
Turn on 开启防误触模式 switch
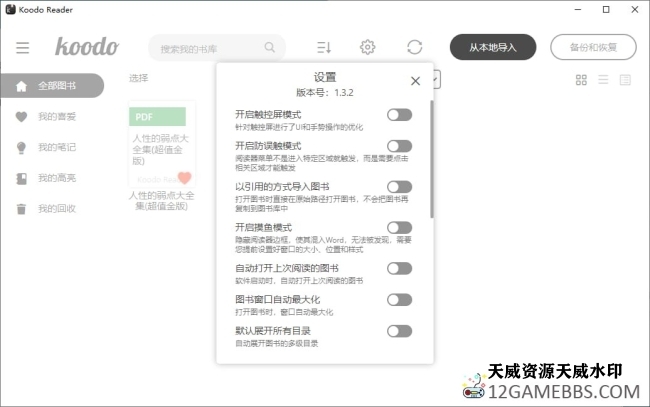tap(399, 146)
